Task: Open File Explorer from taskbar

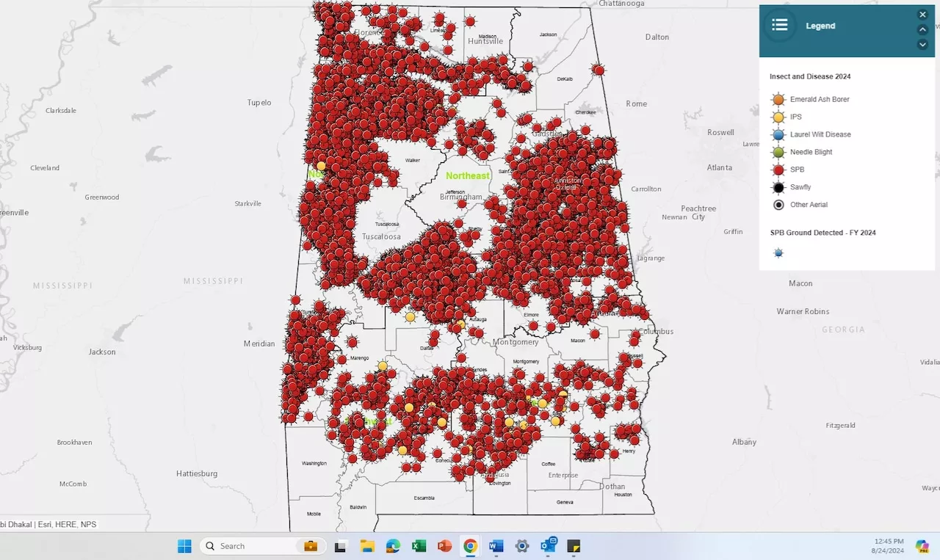Action: tap(367, 546)
